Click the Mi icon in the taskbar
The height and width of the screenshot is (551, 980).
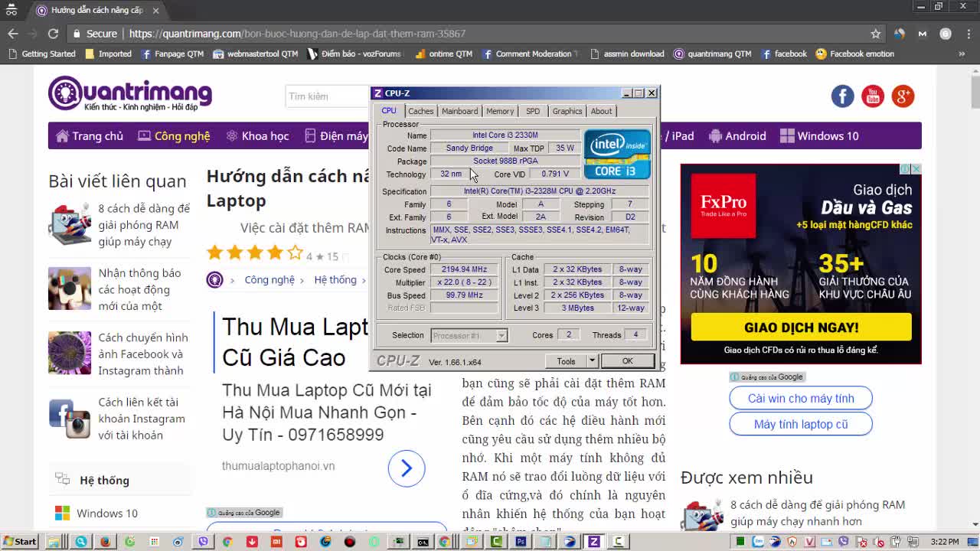(x=276, y=542)
